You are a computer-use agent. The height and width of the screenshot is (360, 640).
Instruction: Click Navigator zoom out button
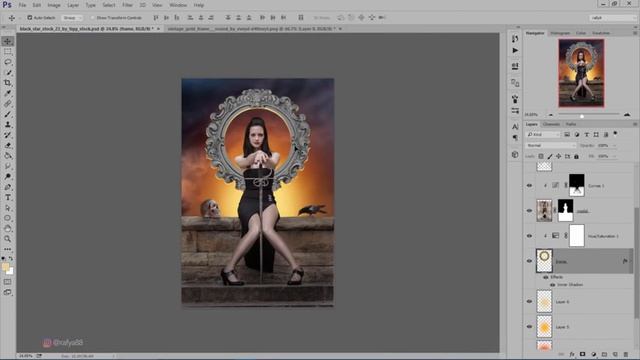tap(551, 115)
